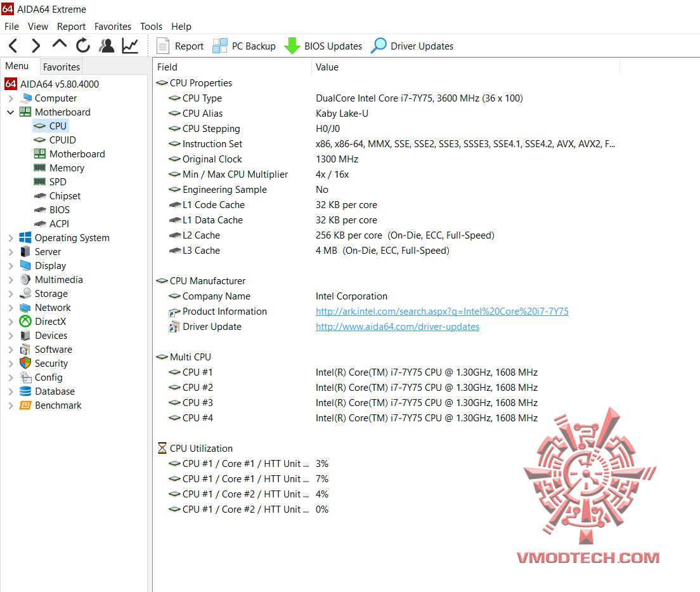Open the ark.intel.com product information link
Image resolution: width=700 pixels, height=592 pixels.
[442, 311]
